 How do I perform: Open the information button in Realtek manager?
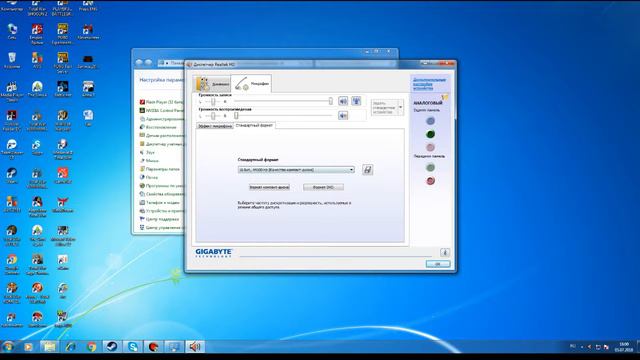[x=444, y=253]
